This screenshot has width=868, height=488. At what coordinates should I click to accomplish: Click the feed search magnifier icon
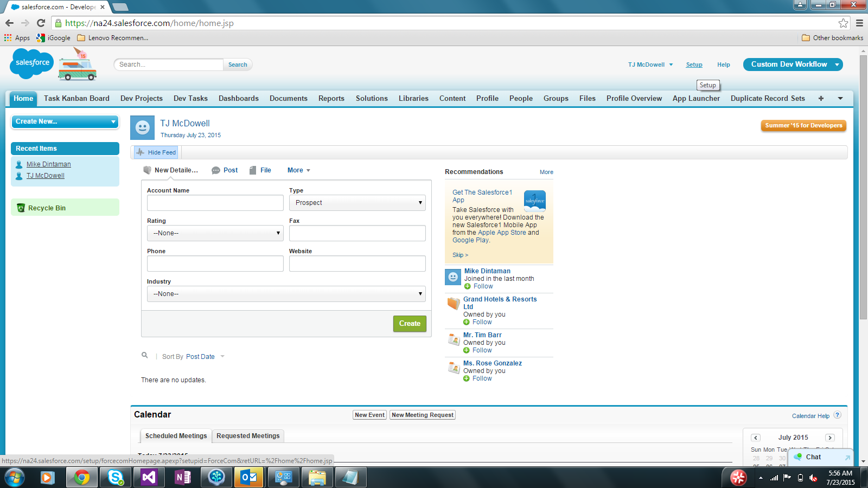[144, 355]
